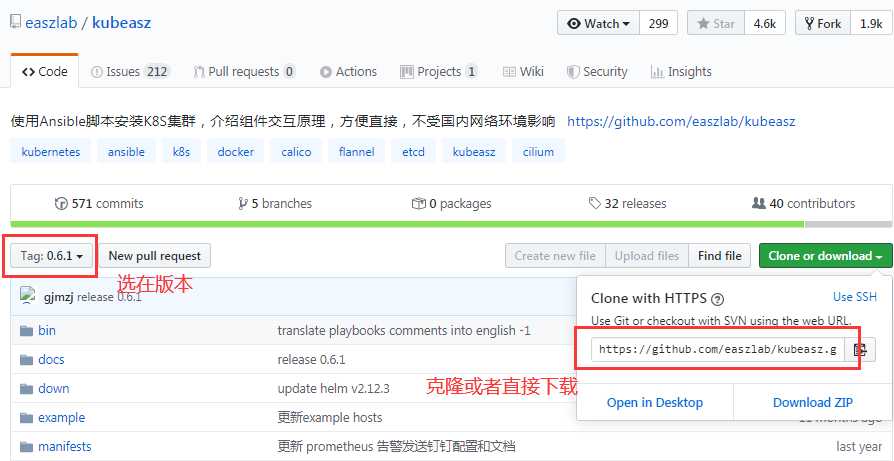894x461 pixels.
Task: Click the folder icon for example
Action: click(x=26, y=418)
